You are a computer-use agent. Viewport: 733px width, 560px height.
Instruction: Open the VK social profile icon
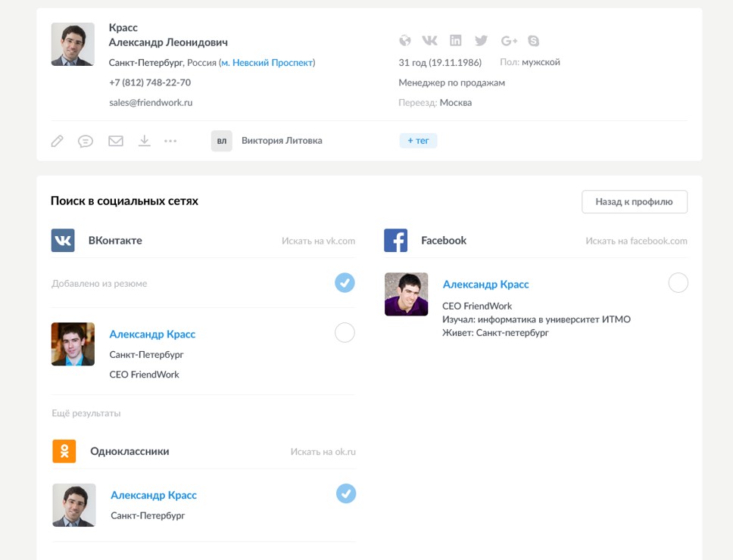click(430, 39)
